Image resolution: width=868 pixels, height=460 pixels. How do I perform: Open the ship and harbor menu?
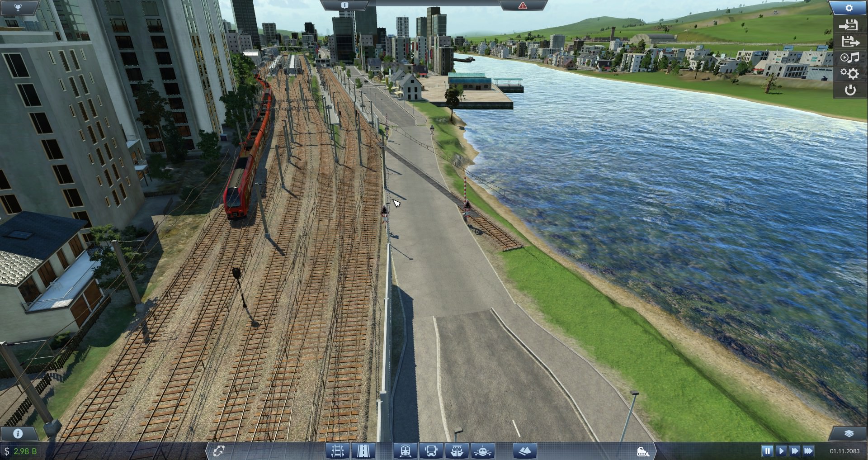(457, 451)
